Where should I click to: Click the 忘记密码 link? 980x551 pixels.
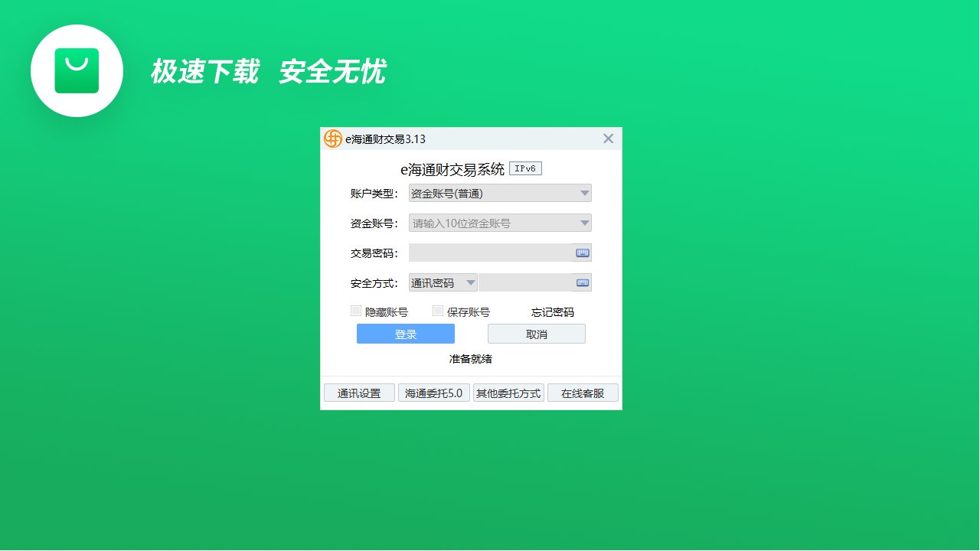coord(553,312)
